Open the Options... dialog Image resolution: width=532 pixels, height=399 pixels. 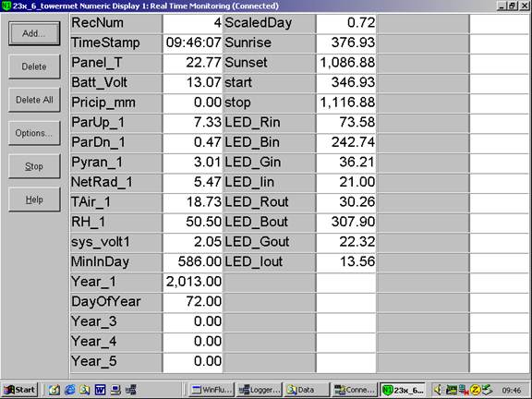pyautogui.click(x=34, y=133)
